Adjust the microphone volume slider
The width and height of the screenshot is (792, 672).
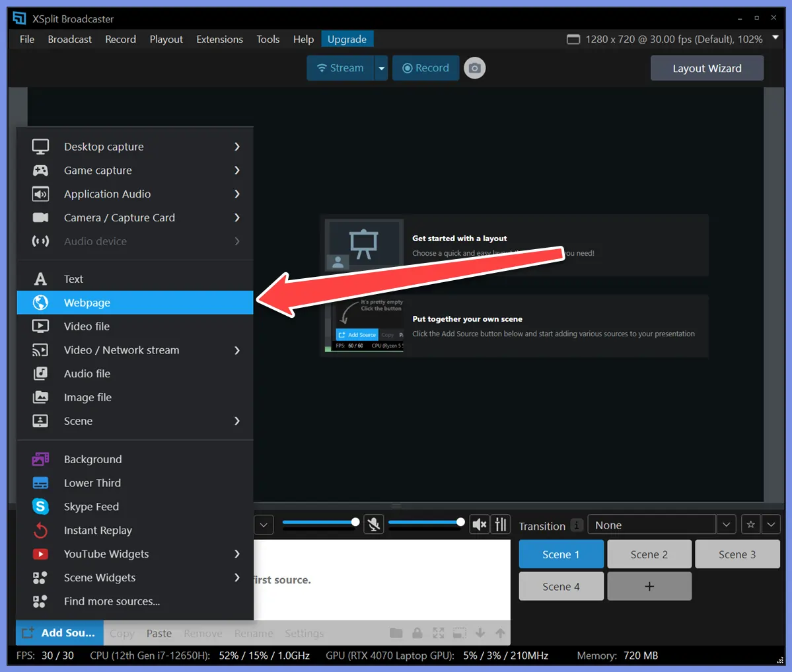click(355, 521)
